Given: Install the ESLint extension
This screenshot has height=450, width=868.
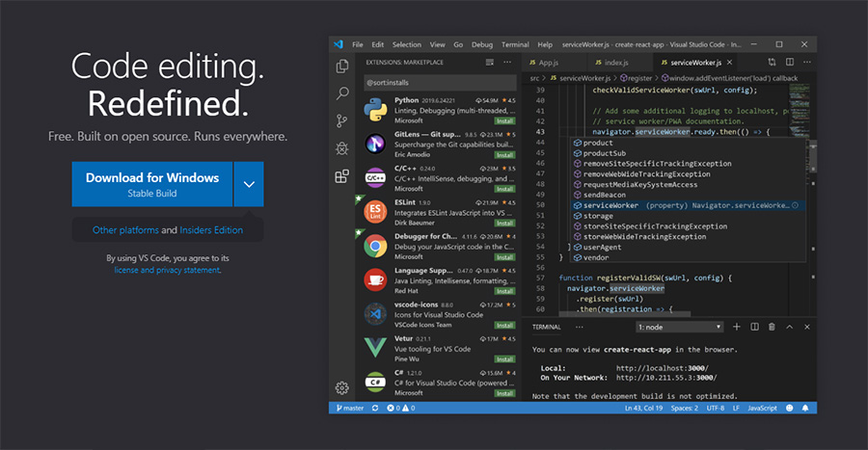Looking at the screenshot, I should [504, 223].
